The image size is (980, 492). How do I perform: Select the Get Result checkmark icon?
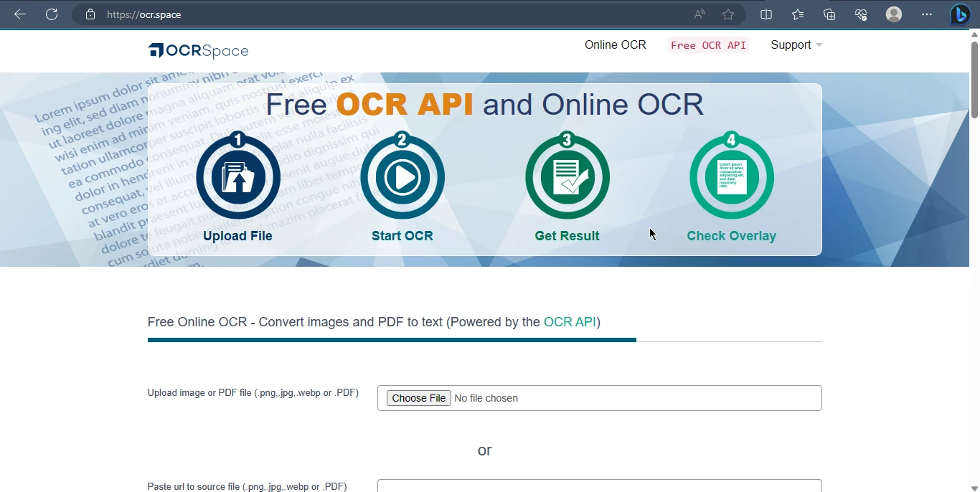coord(567,177)
